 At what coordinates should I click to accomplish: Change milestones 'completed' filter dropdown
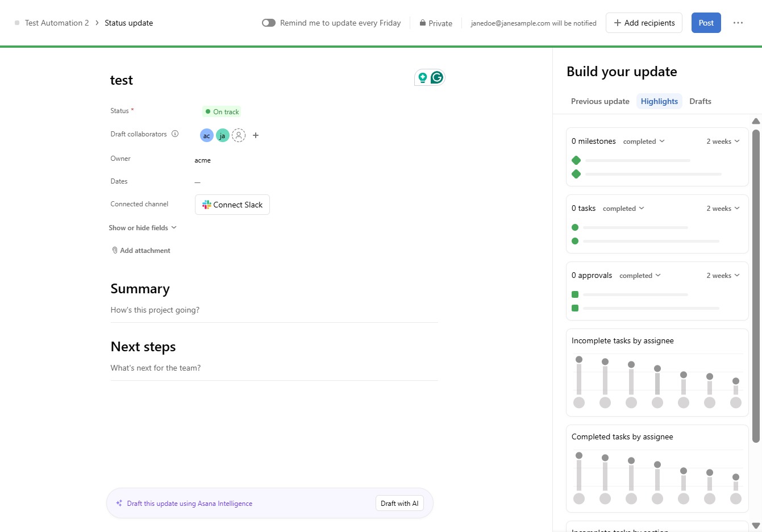[644, 142]
